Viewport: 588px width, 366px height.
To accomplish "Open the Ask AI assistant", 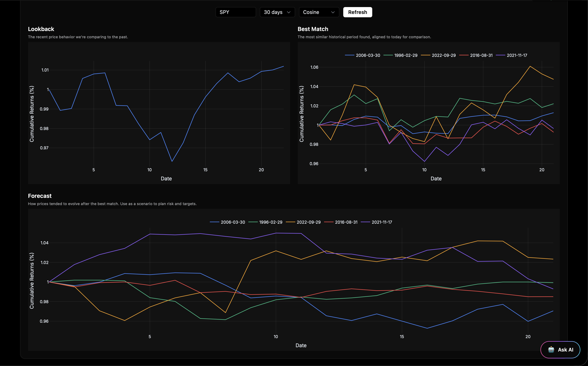I will click(560, 349).
